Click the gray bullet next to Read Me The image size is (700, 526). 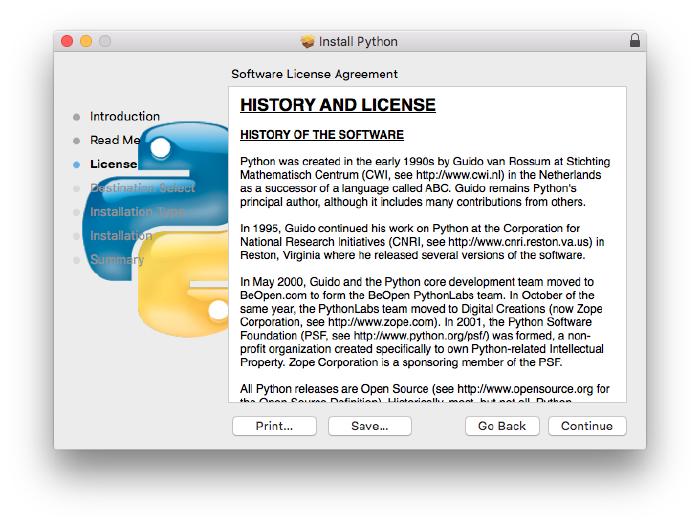point(76,141)
